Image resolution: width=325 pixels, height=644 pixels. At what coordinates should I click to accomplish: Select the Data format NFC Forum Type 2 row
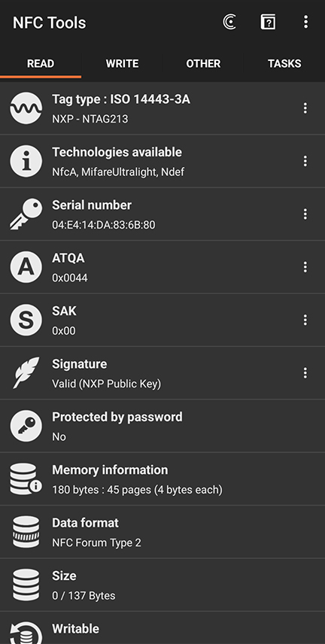162,532
